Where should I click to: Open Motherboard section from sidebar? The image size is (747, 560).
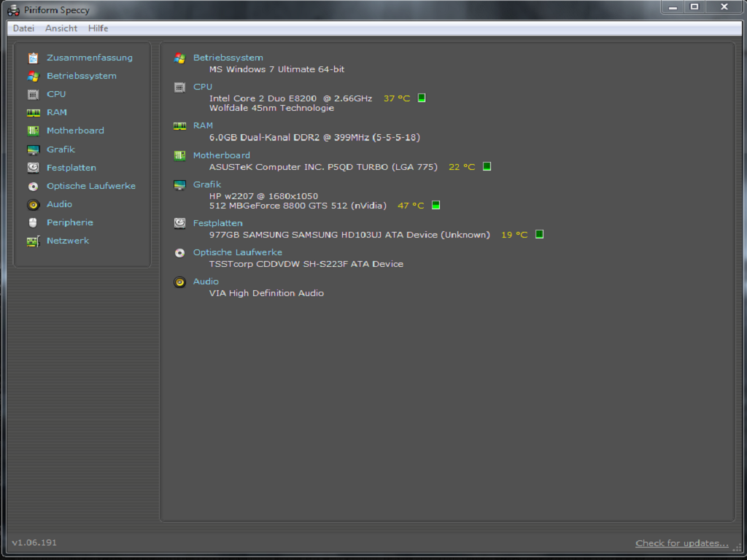point(75,131)
